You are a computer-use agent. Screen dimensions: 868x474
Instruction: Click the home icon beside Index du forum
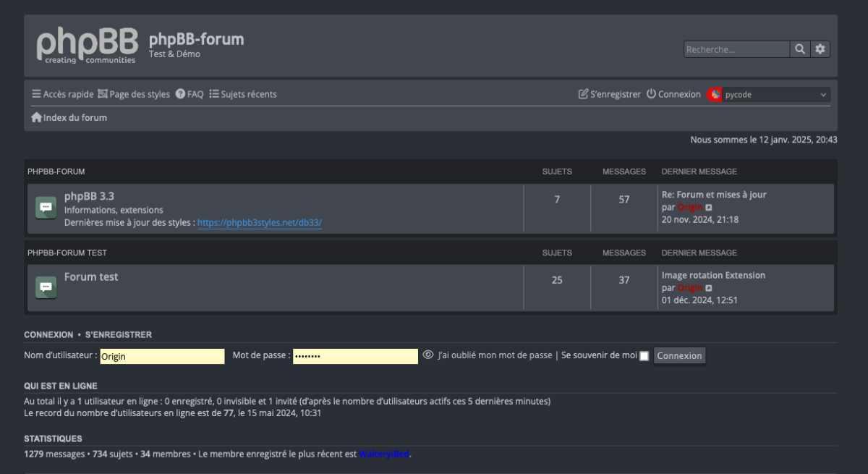(x=36, y=117)
